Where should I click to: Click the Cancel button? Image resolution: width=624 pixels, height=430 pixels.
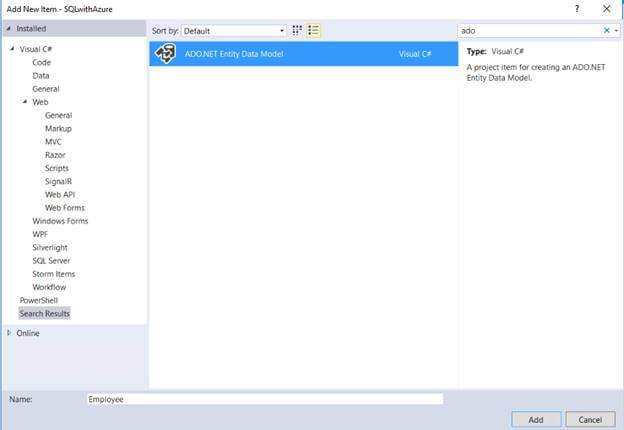click(x=590, y=420)
